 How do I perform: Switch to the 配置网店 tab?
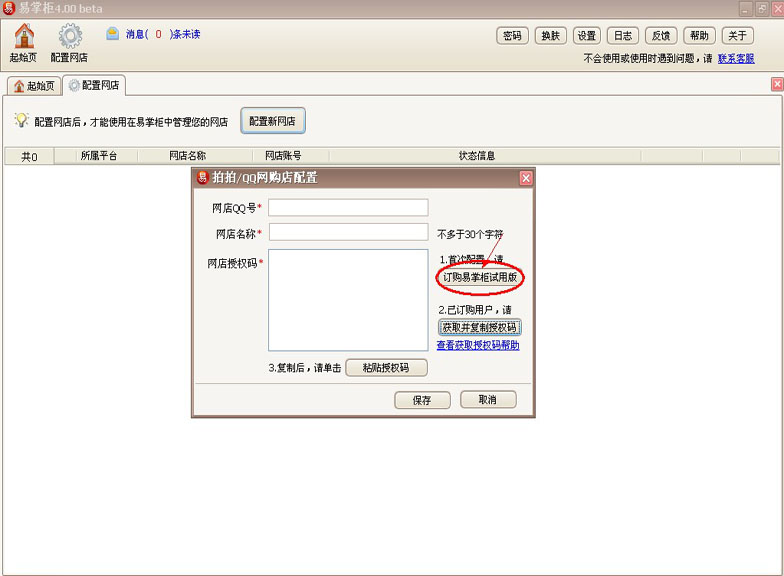[x=94, y=86]
